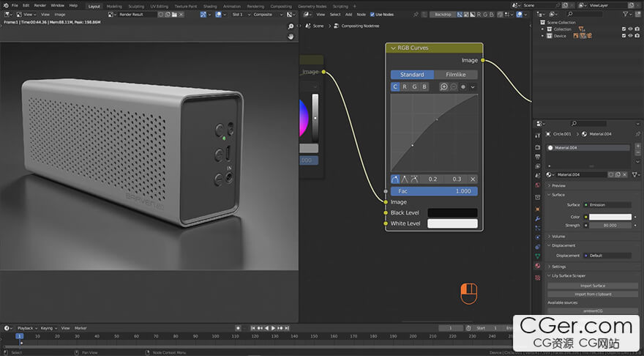Open the Displacement Default dropdown
This screenshot has height=356, width=644.
607,256
